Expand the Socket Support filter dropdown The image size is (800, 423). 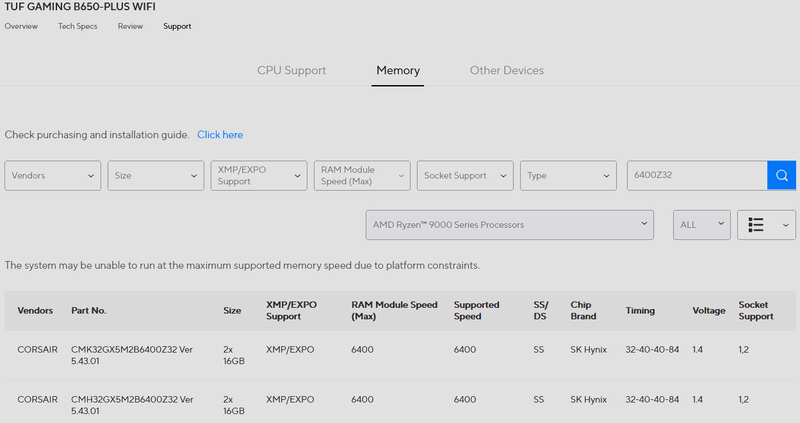pos(464,175)
